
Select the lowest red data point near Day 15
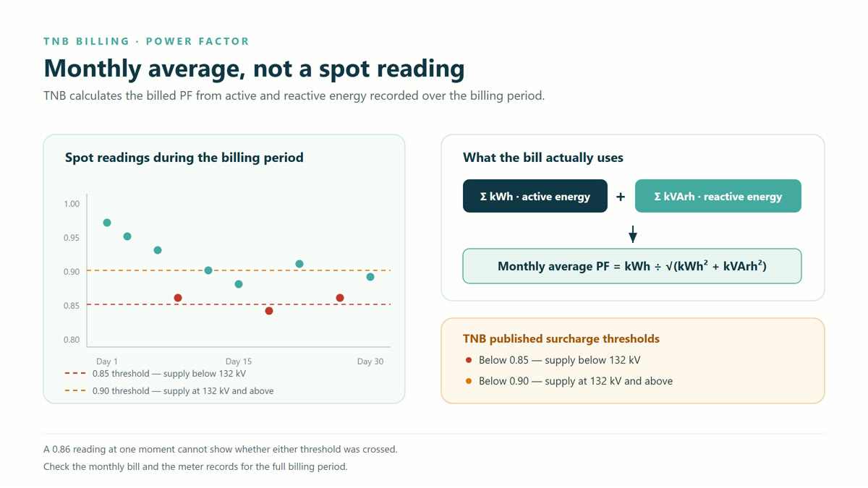coord(269,311)
